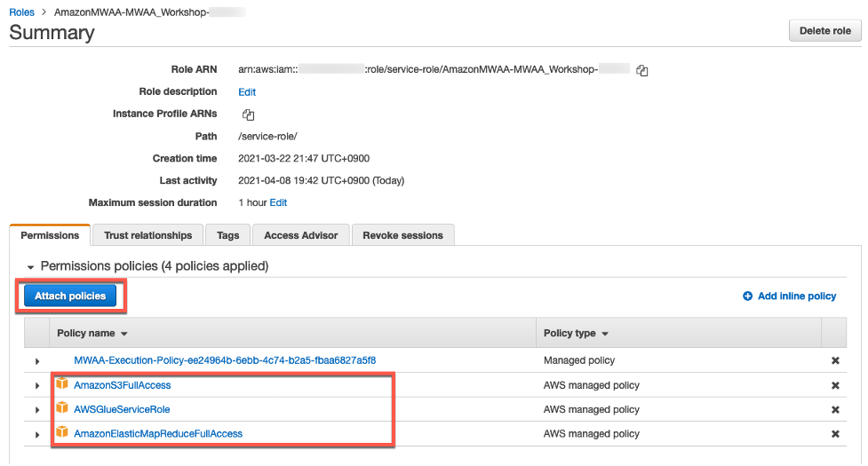Switch to the Trust relationships tab
Viewport: 868px width, 466px height.
pos(147,235)
